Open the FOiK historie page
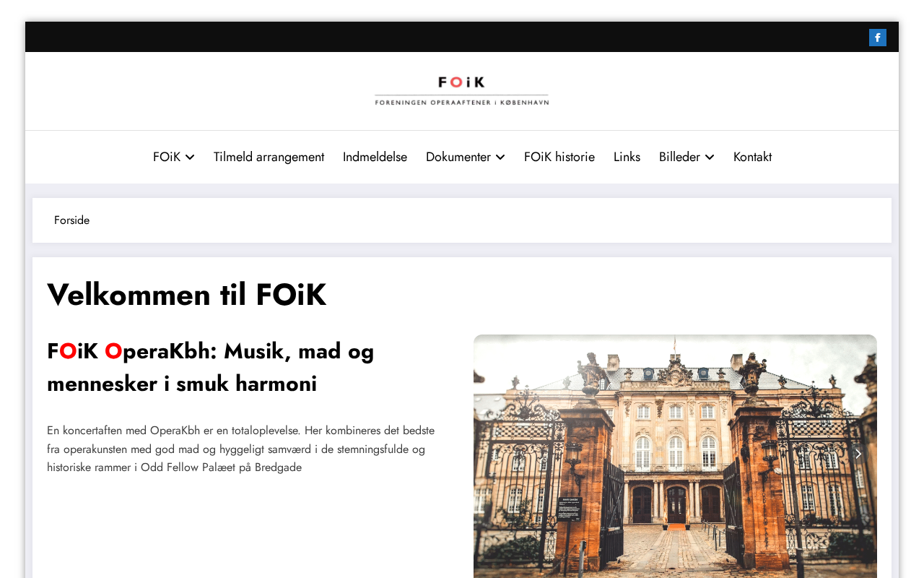 click(x=559, y=157)
